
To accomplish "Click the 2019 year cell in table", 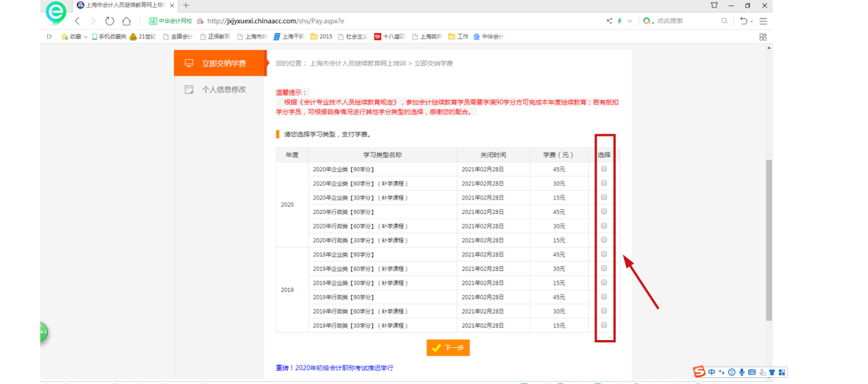I will (x=292, y=289).
